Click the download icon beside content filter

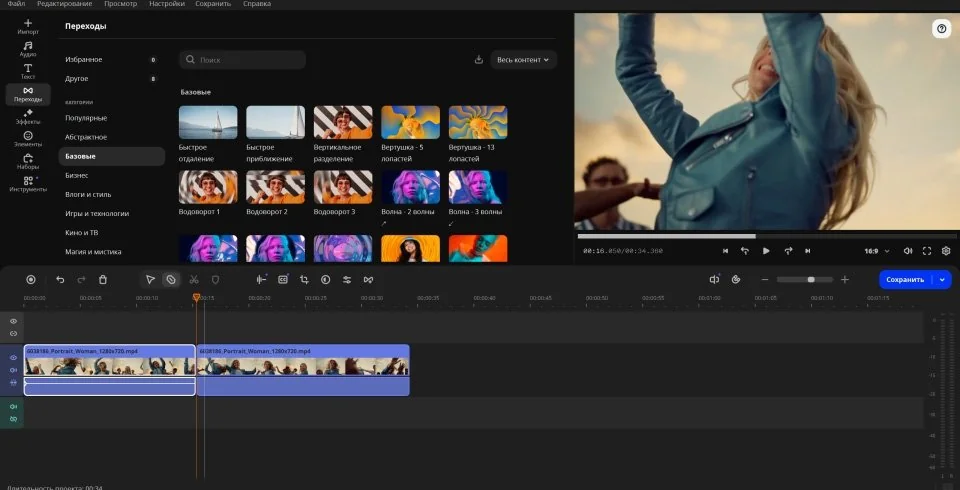479,60
